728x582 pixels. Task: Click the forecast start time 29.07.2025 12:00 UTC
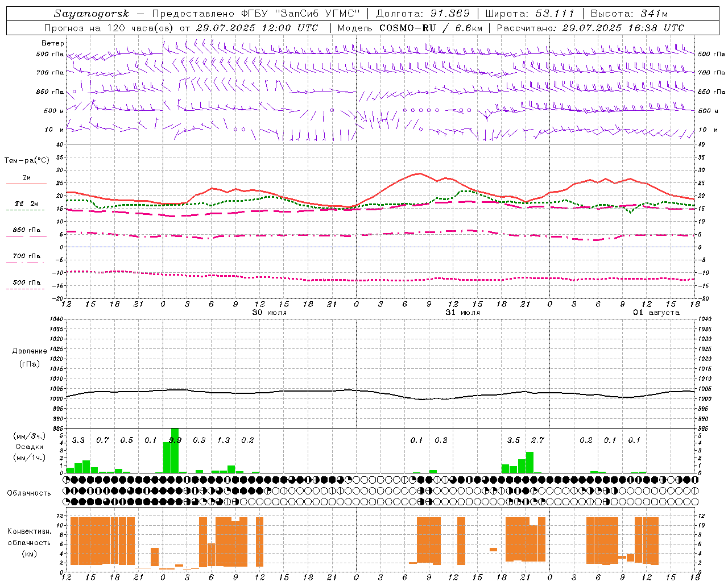[257, 28]
